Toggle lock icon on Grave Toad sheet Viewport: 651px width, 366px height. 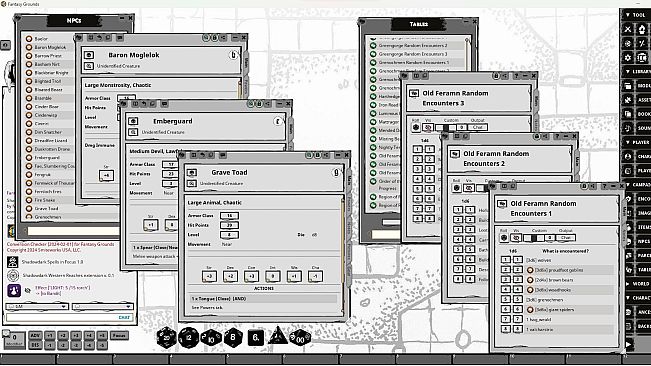coord(318,155)
